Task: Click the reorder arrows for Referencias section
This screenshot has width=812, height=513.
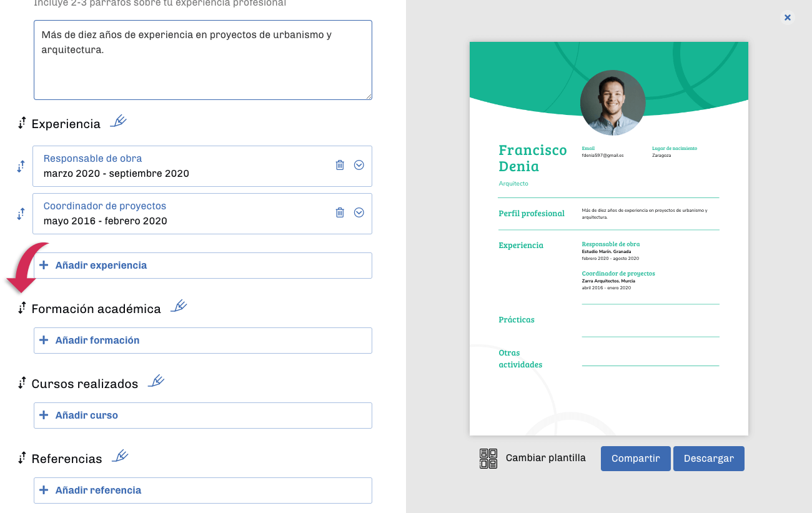Action: (x=22, y=458)
